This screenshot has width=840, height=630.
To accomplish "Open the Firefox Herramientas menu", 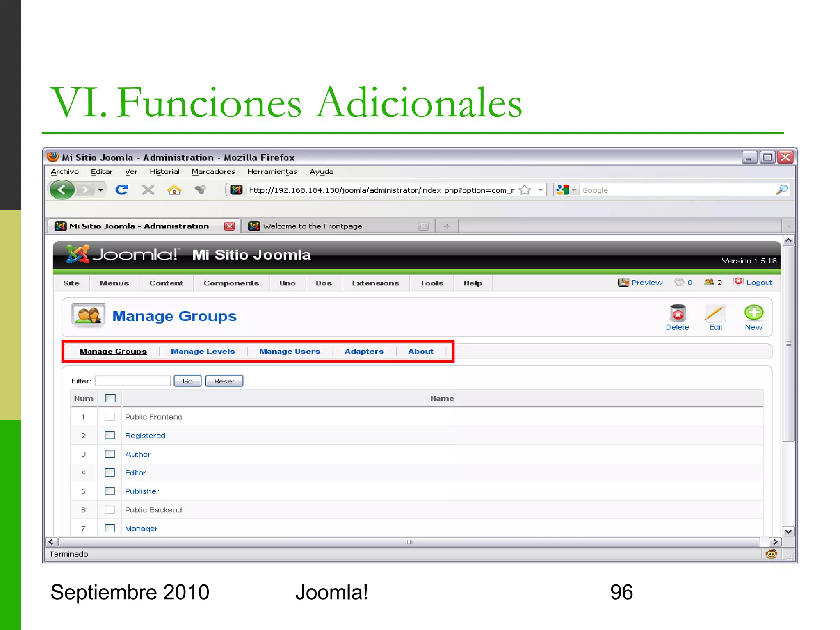I will (272, 171).
